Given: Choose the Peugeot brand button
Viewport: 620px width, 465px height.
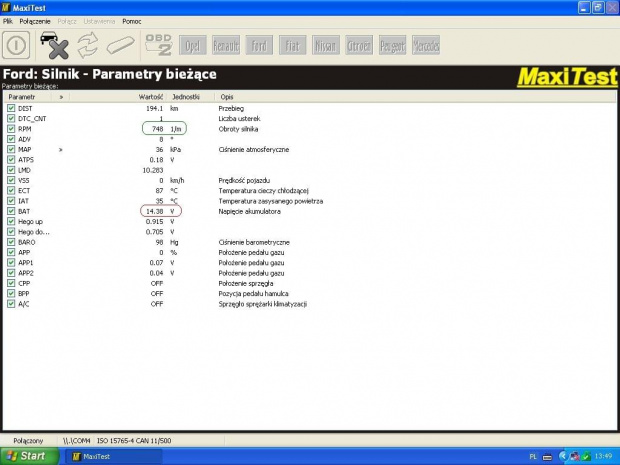Looking at the screenshot, I should click(x=392, y=45).
